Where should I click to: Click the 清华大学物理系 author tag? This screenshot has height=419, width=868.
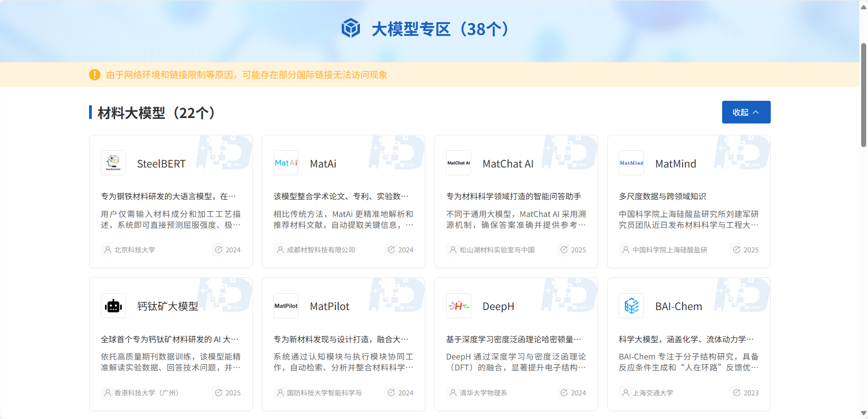coord(479,393)
